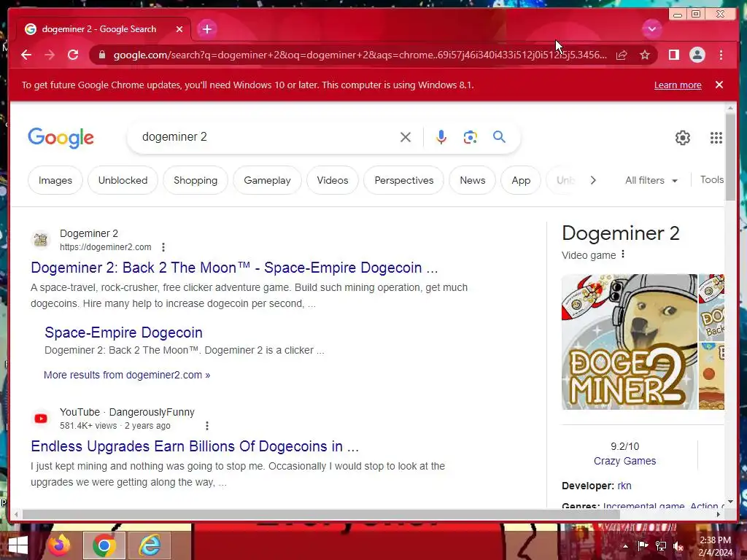This screenshot has height=560, width=747.
Task: Bookmark this page with the star
Action: tap(645, 55)
